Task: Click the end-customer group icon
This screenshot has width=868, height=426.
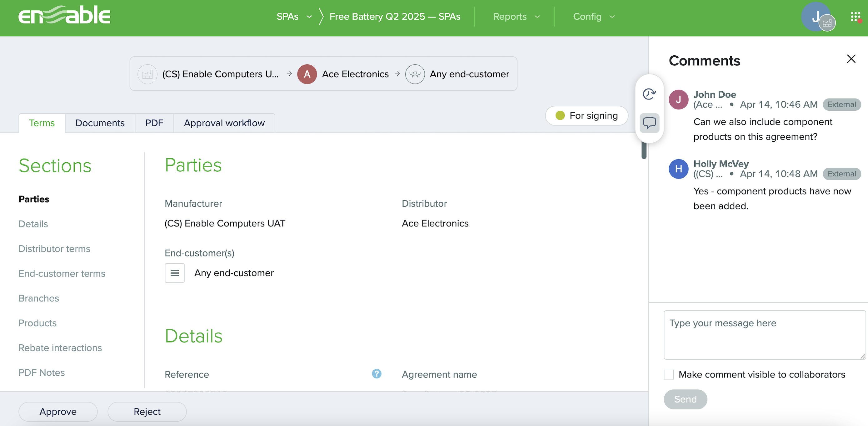Action: tap(415, 74)
